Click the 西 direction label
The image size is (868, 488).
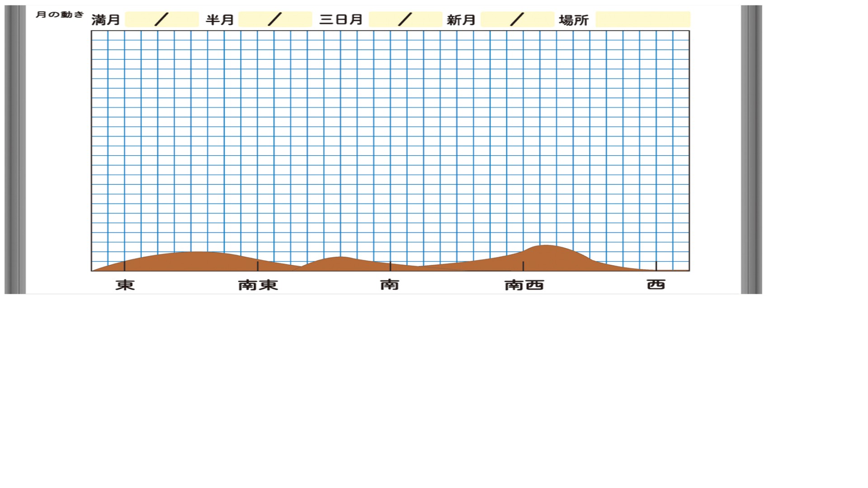(x=656, y=284)
